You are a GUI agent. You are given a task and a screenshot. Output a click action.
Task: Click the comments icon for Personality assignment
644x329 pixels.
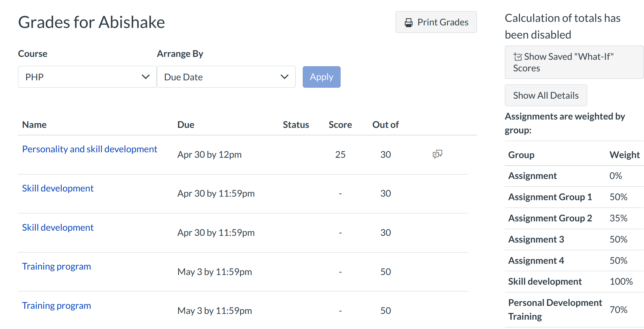(x=437, y=154)
